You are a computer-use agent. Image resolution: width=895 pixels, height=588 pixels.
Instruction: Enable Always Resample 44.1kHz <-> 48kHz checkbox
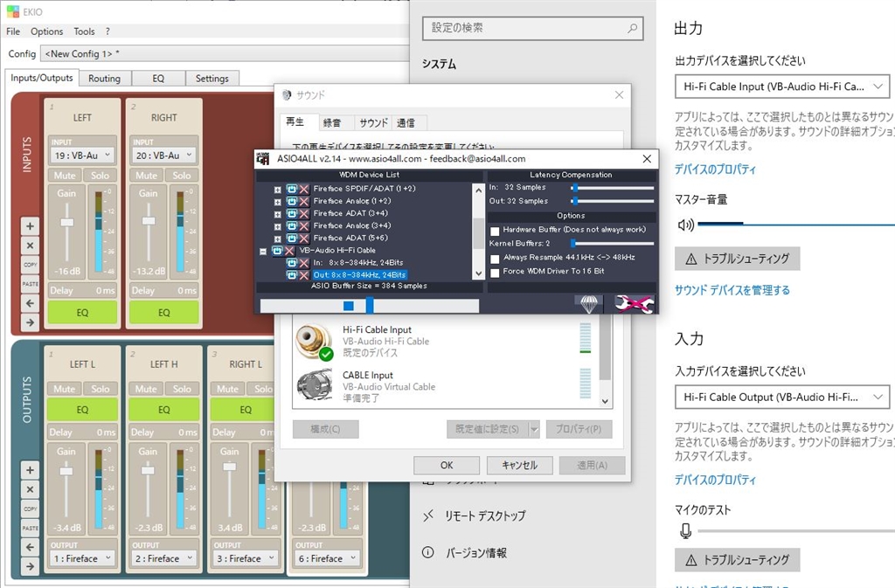point(495,259)
